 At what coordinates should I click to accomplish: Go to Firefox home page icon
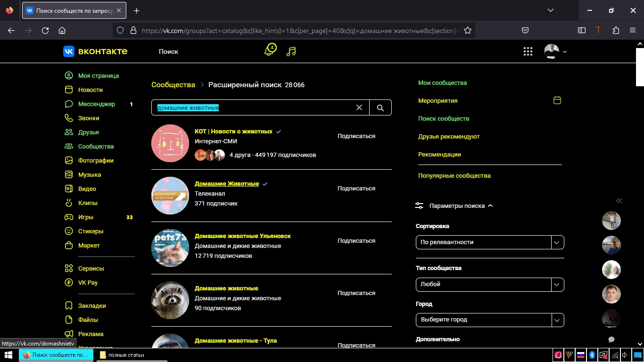pos(62,30)
